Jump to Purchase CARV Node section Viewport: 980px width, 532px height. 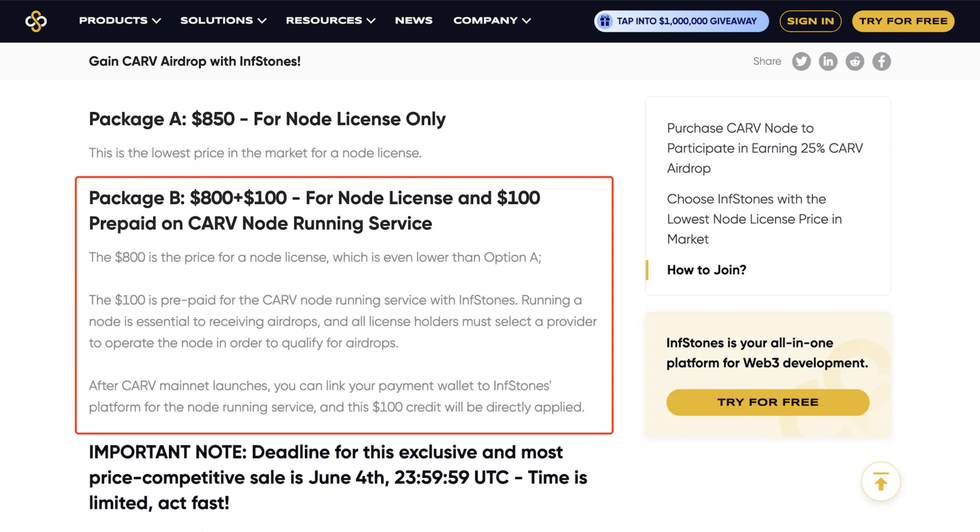[x=765, y=148]
